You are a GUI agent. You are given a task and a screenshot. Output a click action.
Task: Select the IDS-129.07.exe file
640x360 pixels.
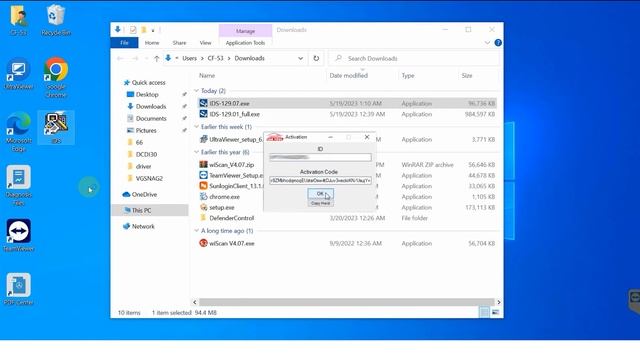pos(347,103)
